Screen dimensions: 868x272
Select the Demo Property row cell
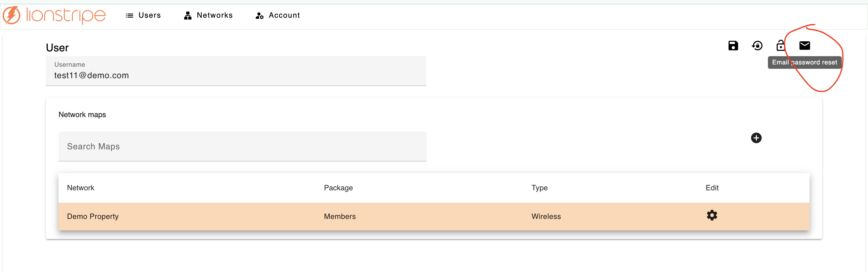[93, 217]
